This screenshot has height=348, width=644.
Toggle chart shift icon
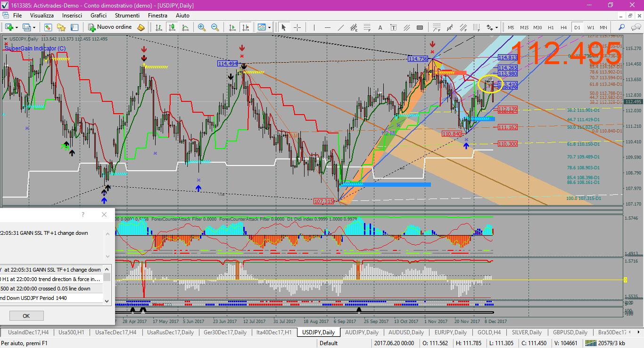point(245,27)
